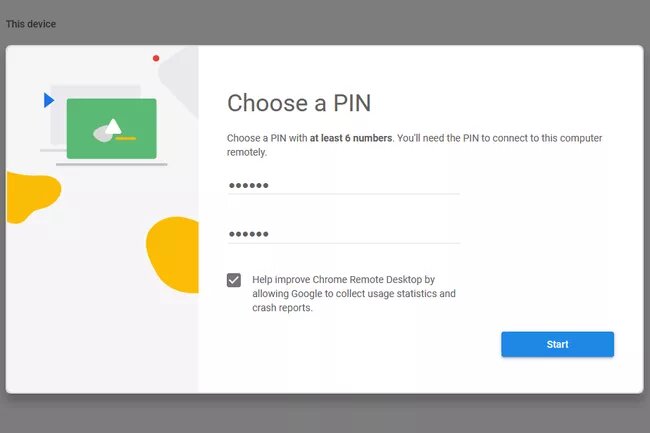Click the "at least 6 numbers" bold text
Viewport: 650px width, 433px height.
click(351, 138)
